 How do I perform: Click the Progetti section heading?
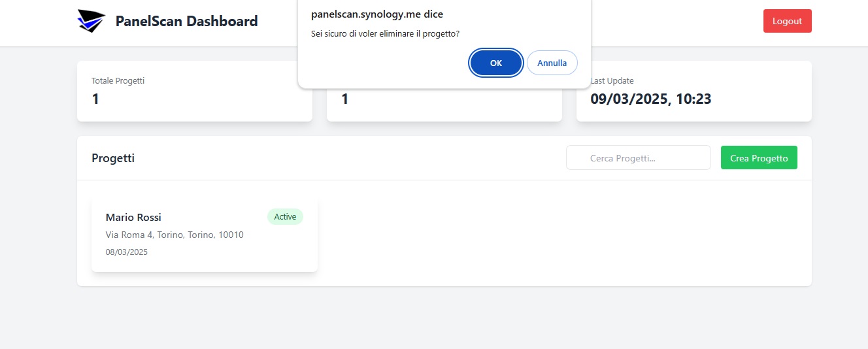[x=113, y=158]
